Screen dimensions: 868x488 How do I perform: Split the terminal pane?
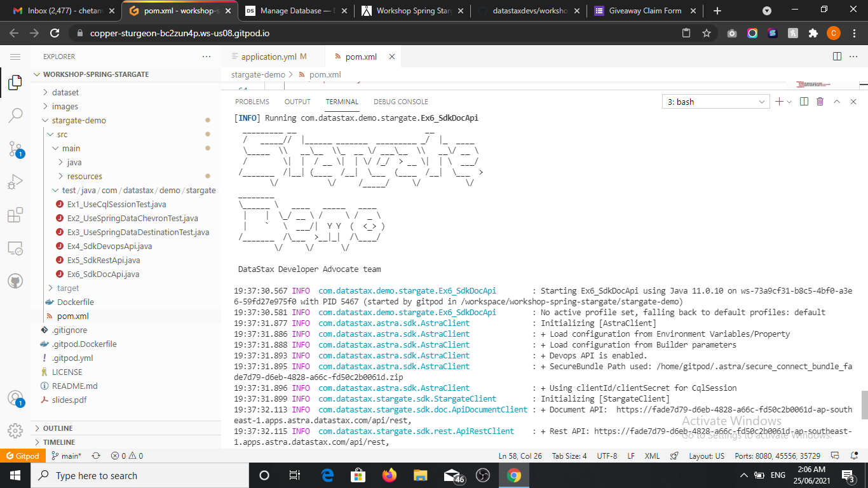(804, 101)
